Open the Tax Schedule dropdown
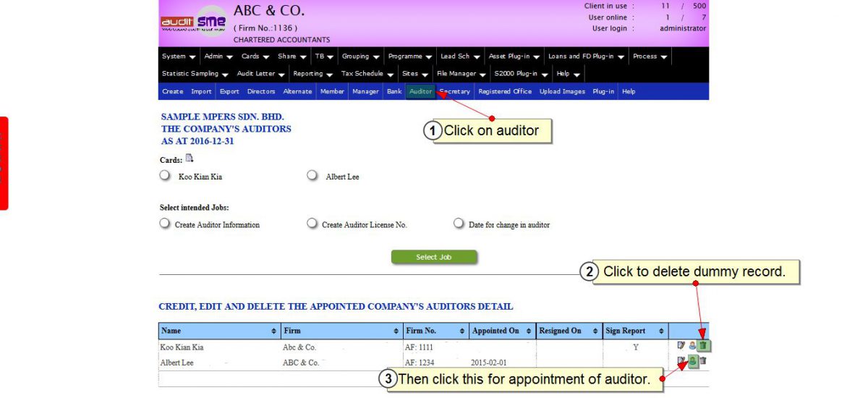The height and width of the screenshot is (398, 868). tap(367, 74)
